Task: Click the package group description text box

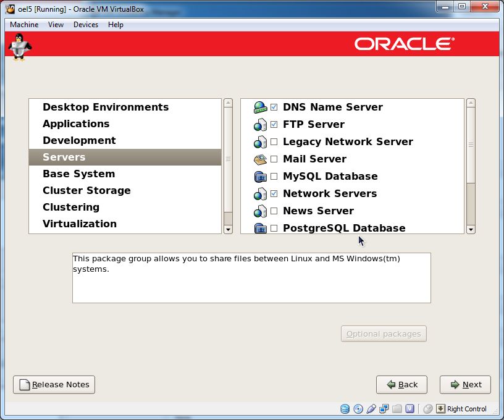Action: (251, 278)
